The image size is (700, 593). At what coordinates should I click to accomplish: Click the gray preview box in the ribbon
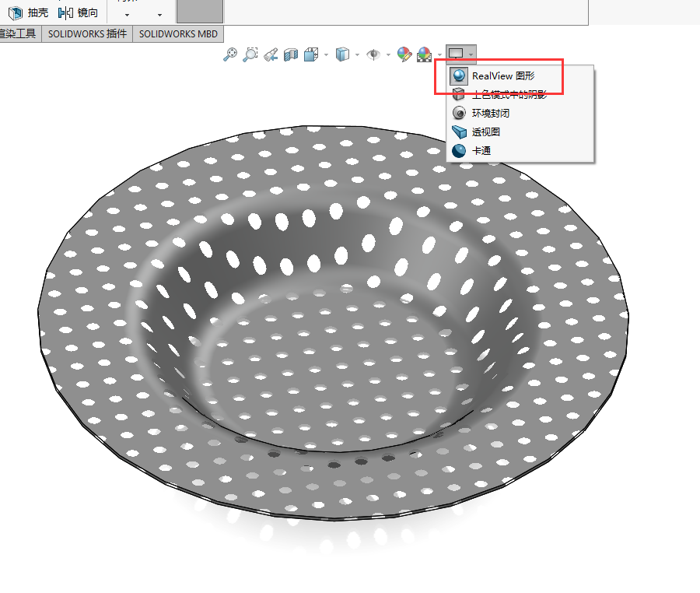coord(200,11)
